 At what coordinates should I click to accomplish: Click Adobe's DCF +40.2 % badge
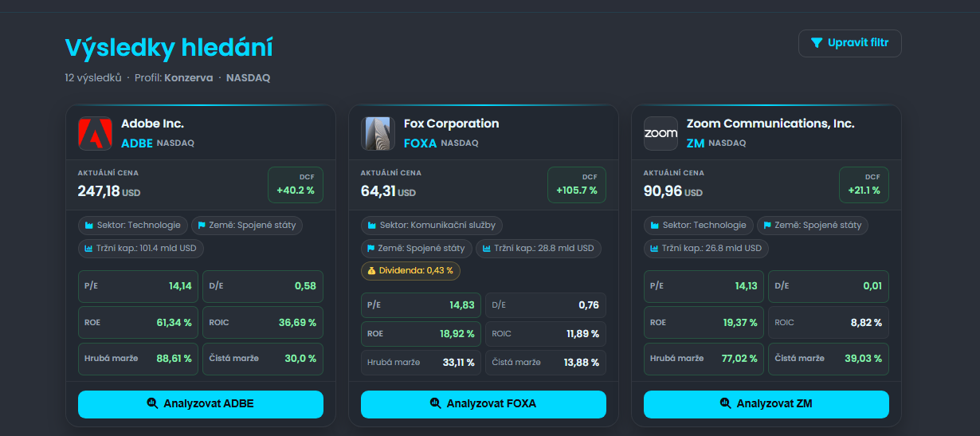tap(295, 185)
